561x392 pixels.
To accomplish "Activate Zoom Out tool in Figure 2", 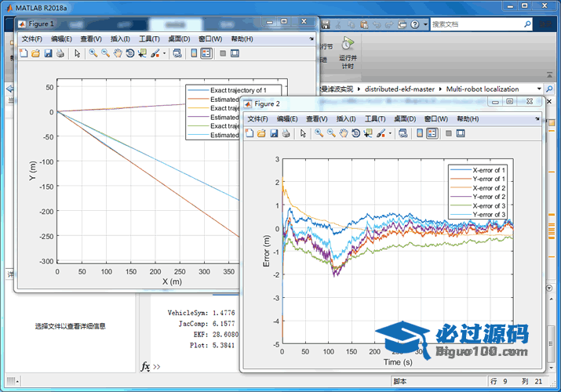I will pos(331,133).
